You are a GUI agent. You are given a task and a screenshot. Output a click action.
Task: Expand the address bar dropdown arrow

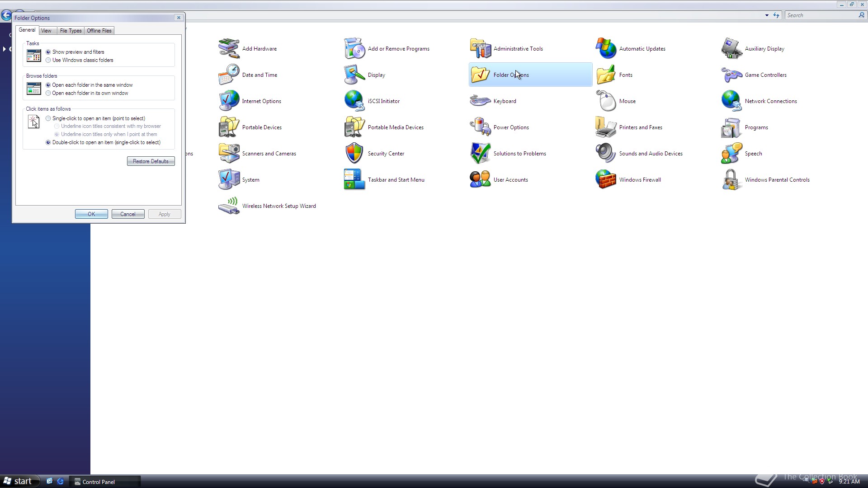coord(767,15)
